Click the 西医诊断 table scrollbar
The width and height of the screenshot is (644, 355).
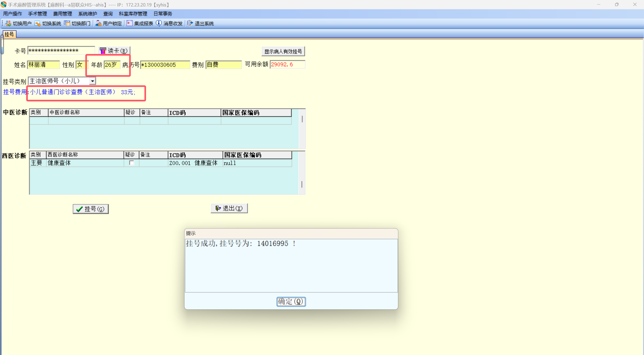(x=302, y=184)
